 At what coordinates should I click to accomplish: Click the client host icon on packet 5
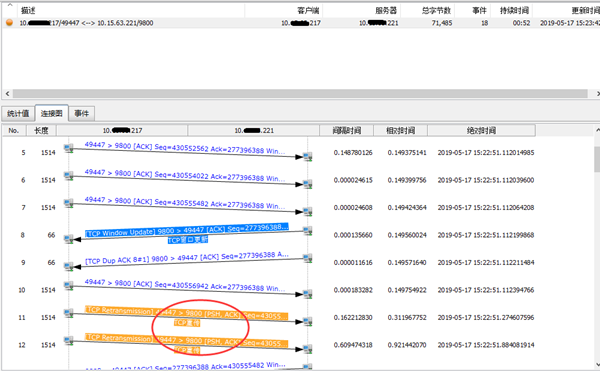(x=68, y=148)
